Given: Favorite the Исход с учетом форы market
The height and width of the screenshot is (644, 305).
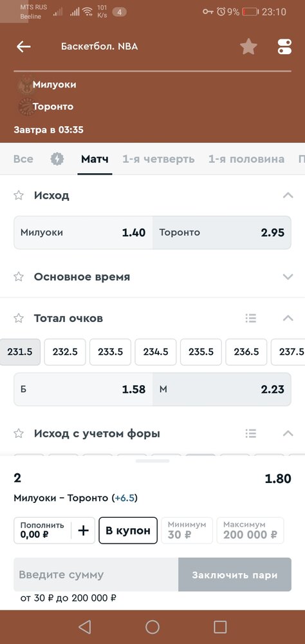Looking at the screenshot, I should click(x=19, y=433).
